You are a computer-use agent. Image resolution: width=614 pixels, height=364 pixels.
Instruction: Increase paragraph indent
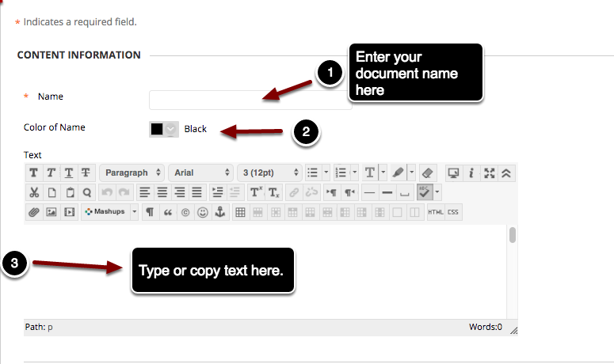[217, 192]
